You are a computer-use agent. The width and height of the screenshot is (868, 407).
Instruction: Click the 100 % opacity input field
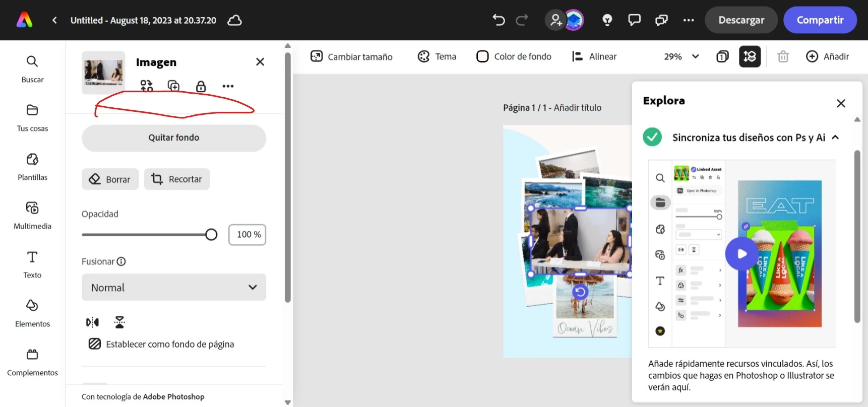pos(247,235)
